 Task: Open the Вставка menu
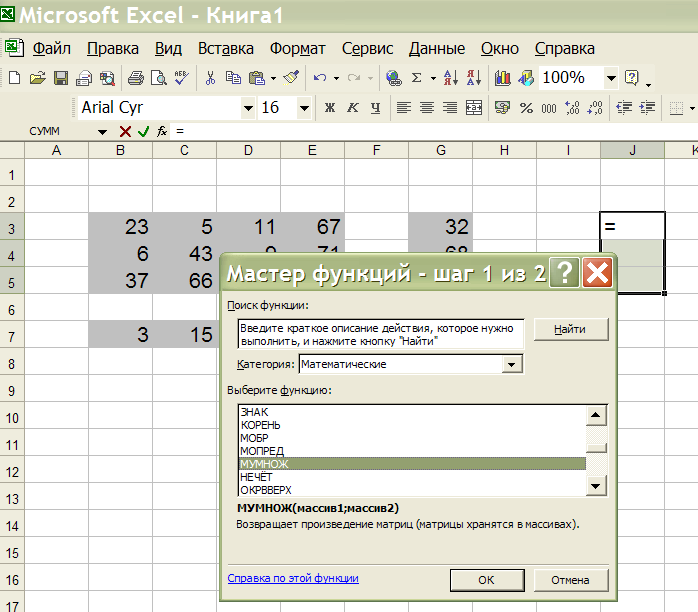[x=226, y=48]
